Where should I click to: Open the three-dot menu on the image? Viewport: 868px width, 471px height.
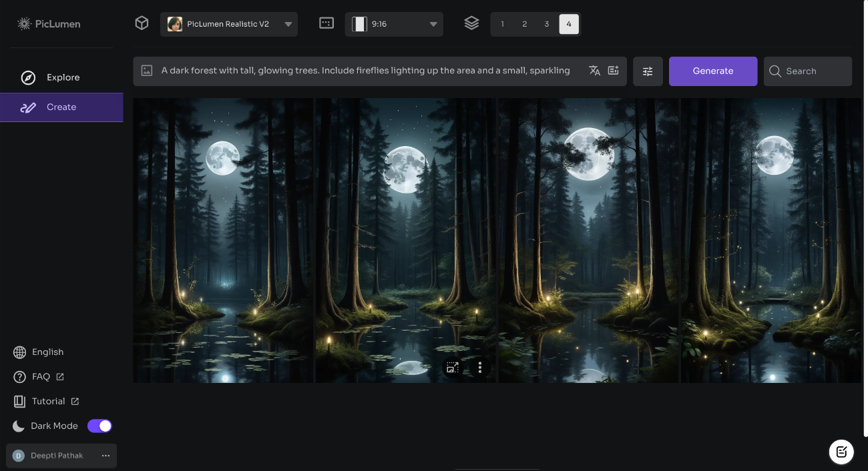pos(480,367)
